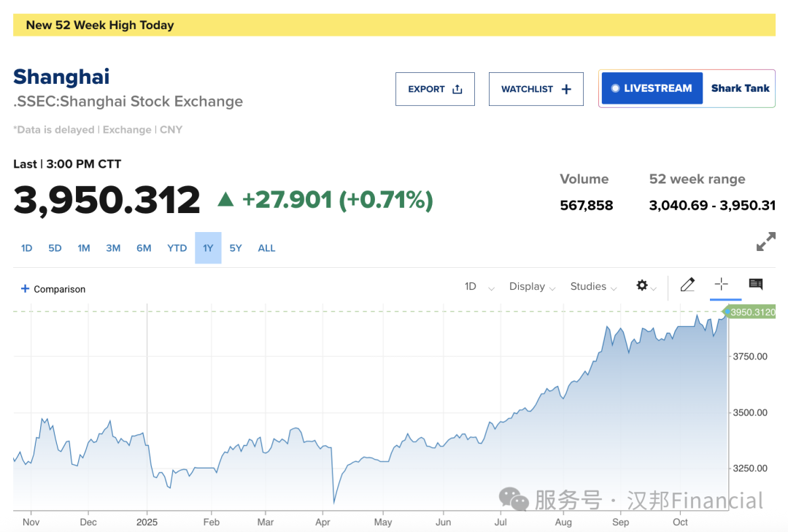Viewport: 788px width, 532px height.
Task: Click the WATCHLIST plus icon
Action: coord(566,89)
